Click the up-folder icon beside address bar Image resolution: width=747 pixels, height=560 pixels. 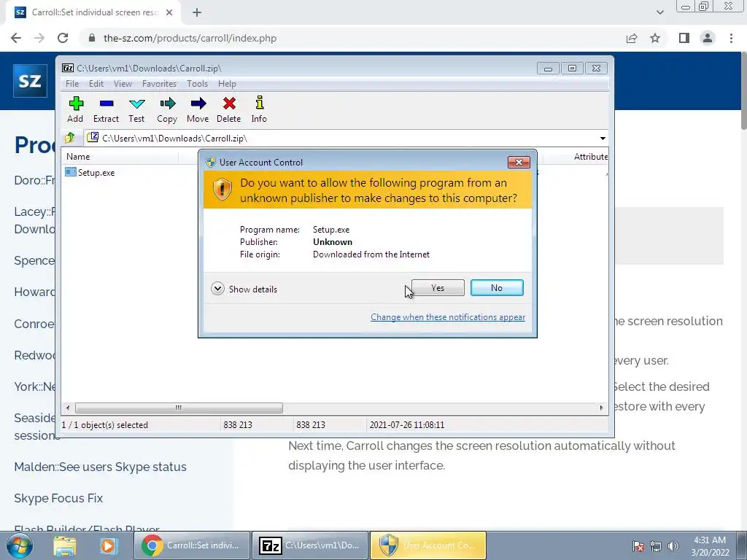tap(70, 138)
